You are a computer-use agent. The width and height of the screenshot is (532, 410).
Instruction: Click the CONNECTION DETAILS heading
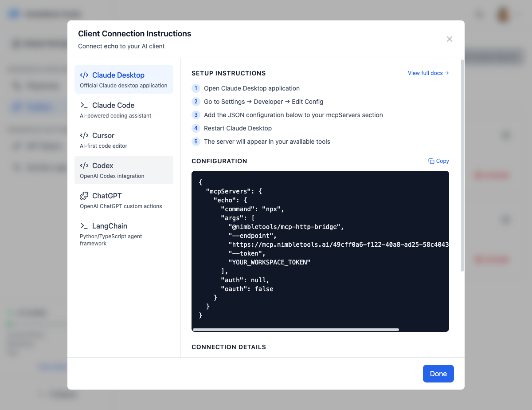point(229,347)
